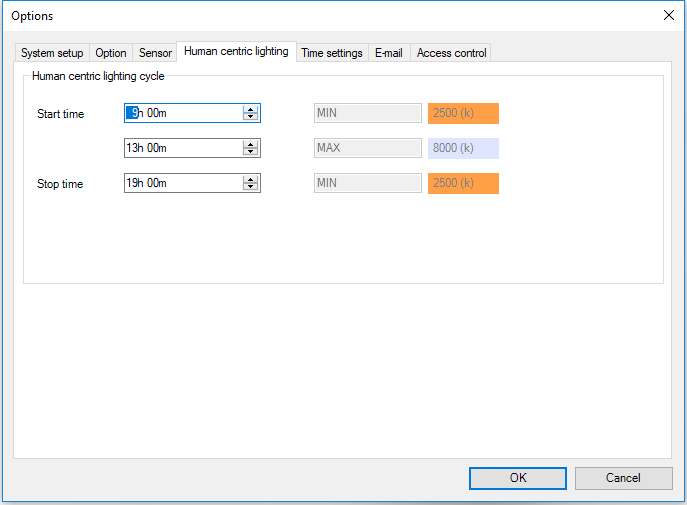The height and width of the screenshot is (505, 687).
Task: Click the Stop time 2500 (k) swatch
Action: 463,183
